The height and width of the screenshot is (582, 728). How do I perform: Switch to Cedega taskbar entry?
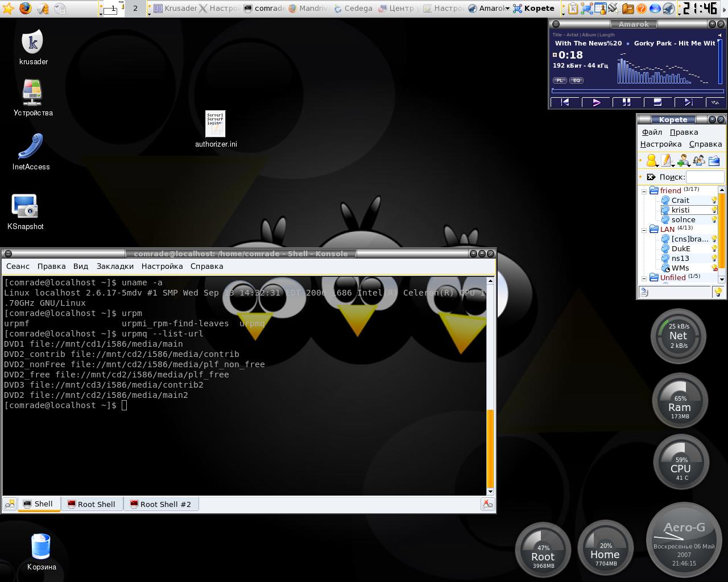click(353, 9)
